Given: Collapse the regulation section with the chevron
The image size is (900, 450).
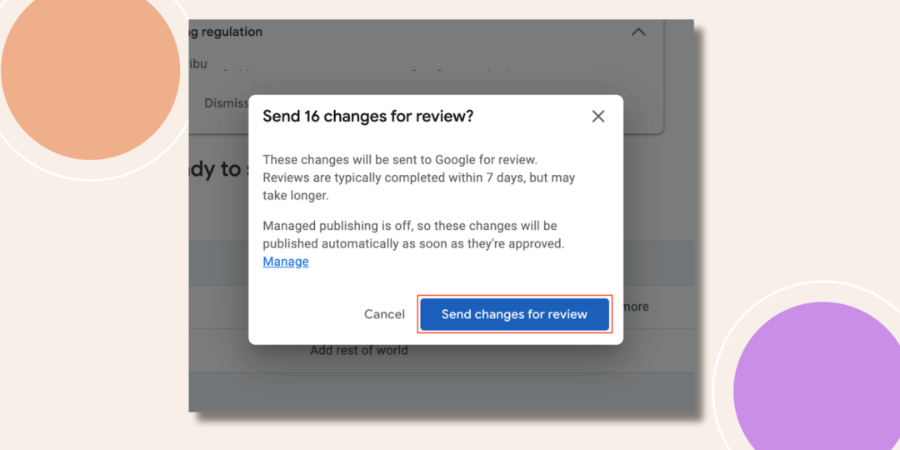Looking at the screenshot, I should (638, 32).
